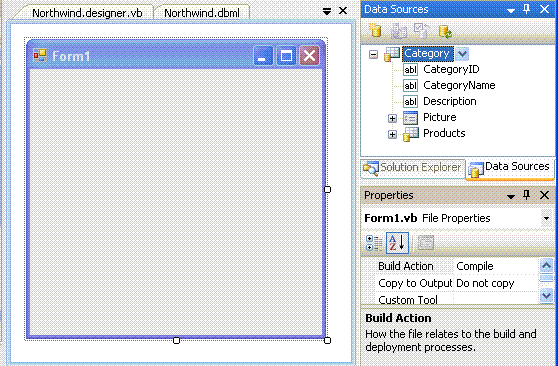This screenshot has width=558, height=366.
Task: Open the Category control type dropdown
Action: 462,54
